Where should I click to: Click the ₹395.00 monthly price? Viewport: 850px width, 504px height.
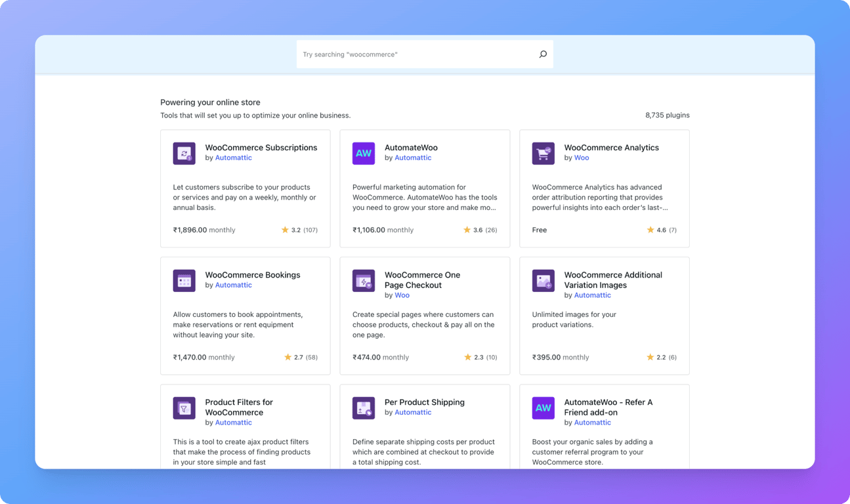[x=561, y=358]
